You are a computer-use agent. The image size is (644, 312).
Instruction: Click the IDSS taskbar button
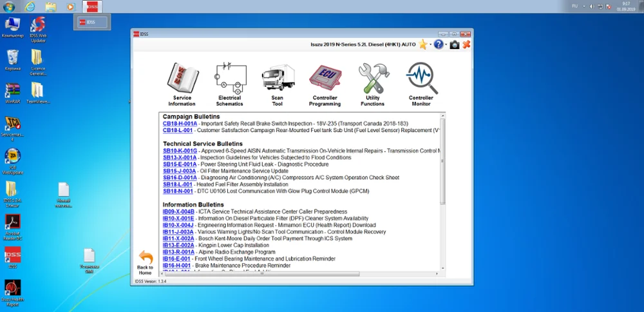[x=92, y=6]
